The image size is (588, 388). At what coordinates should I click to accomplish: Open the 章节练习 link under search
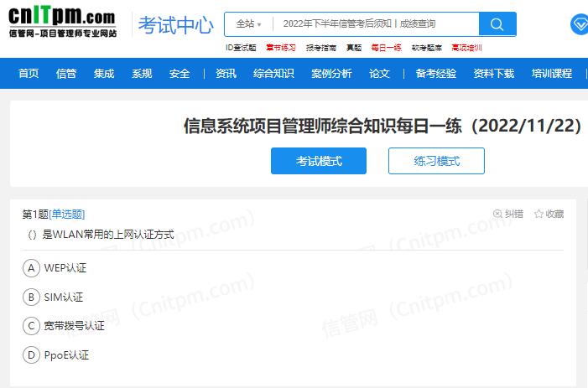coord(281,48)
